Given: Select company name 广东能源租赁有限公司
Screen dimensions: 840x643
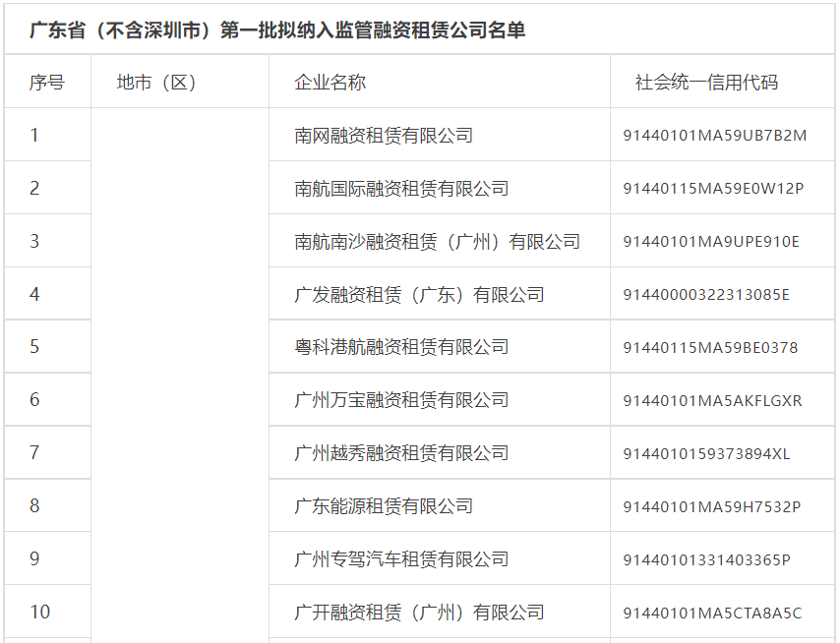Looking at the screenshot, I should pyautogui.click(x=384, y=506).
